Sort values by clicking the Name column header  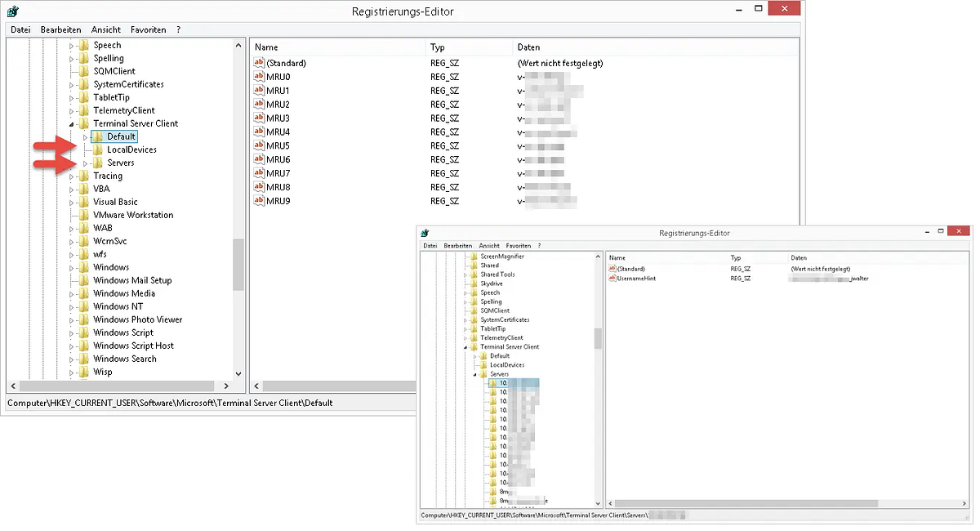(x=265, y=47)
